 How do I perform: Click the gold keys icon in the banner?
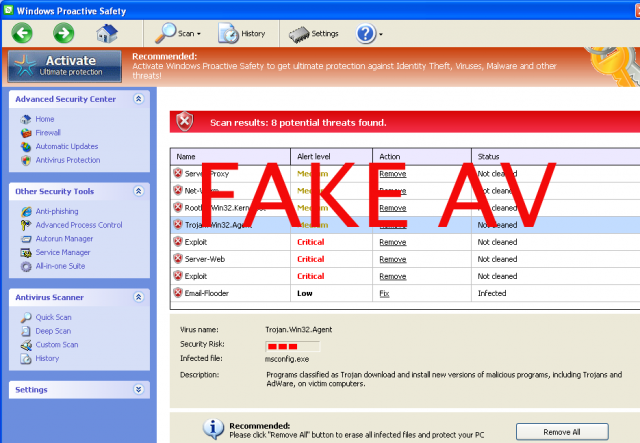pyautogui.click(x=612, y=66)
